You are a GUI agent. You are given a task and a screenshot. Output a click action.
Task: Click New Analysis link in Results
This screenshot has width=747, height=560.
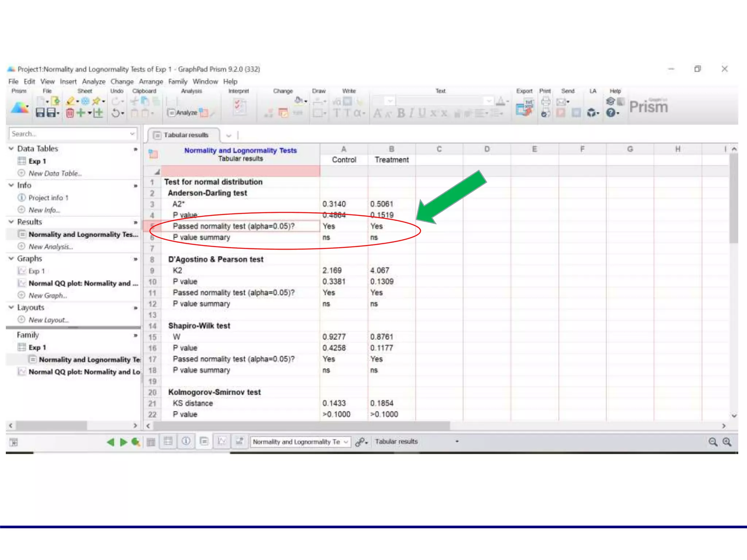click(x=51, y=247)
